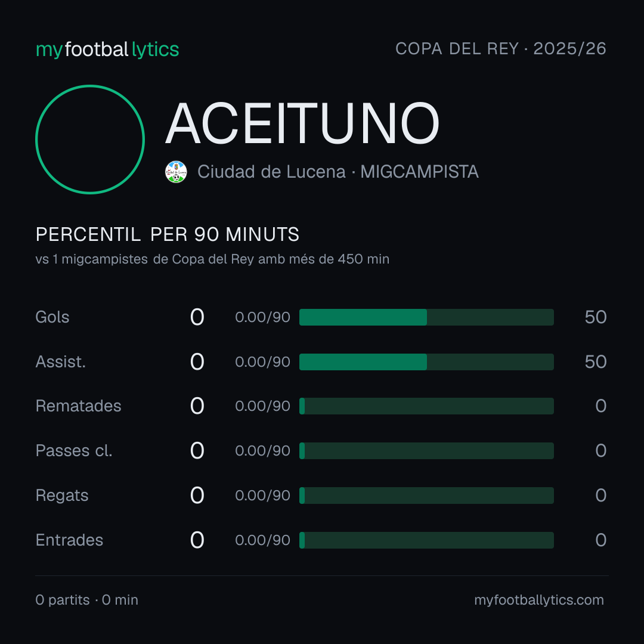This screenshot has height=644, width=644.
Task: Click the Regats percentile bar
Action: [x=426, y=496]
